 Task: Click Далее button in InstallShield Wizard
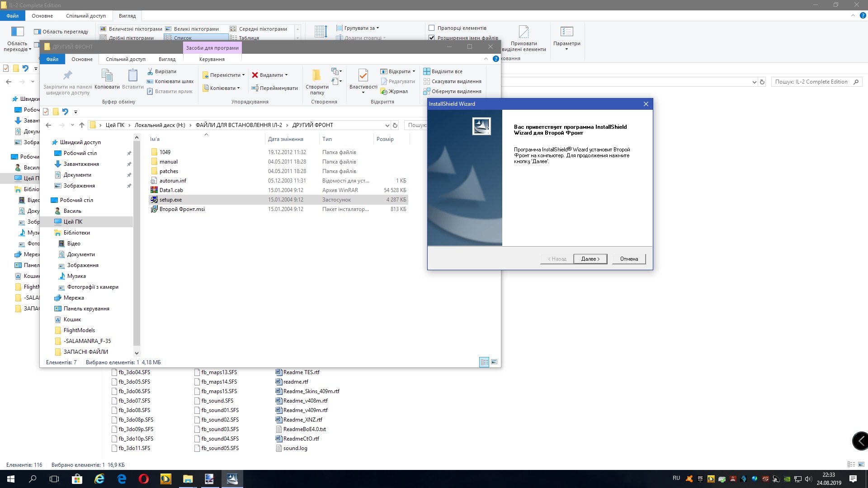(x=590, y=259)
